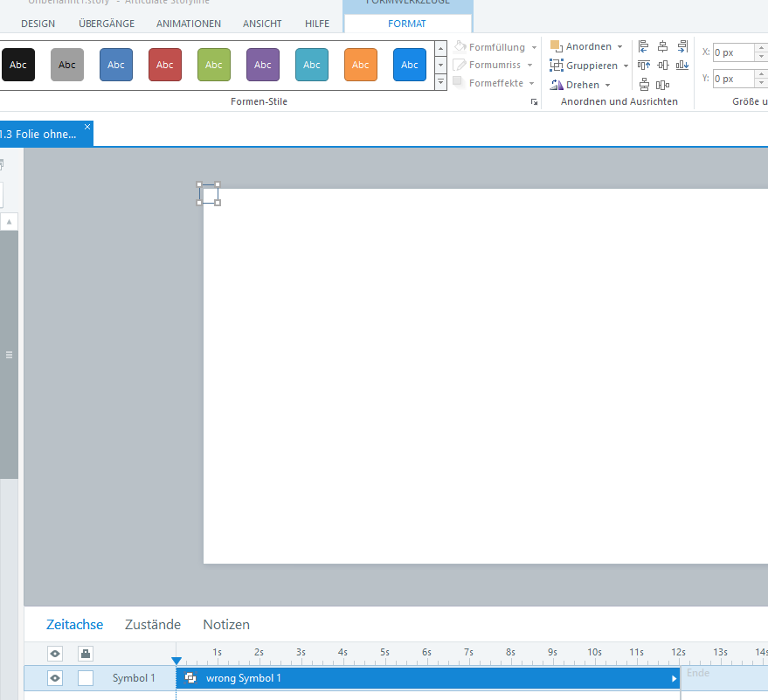Select the align left icon
Image resolution: width=768 pixels, height=700 pixels.
tap(642, 46)
